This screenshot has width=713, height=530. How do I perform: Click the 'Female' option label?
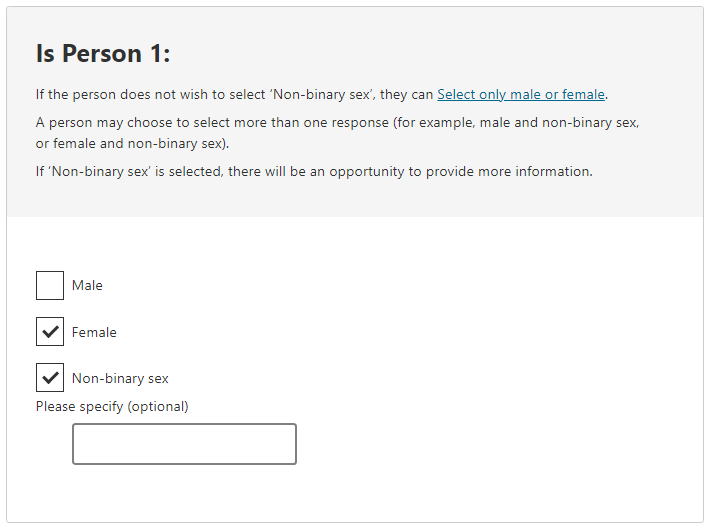tap(94, 333)
